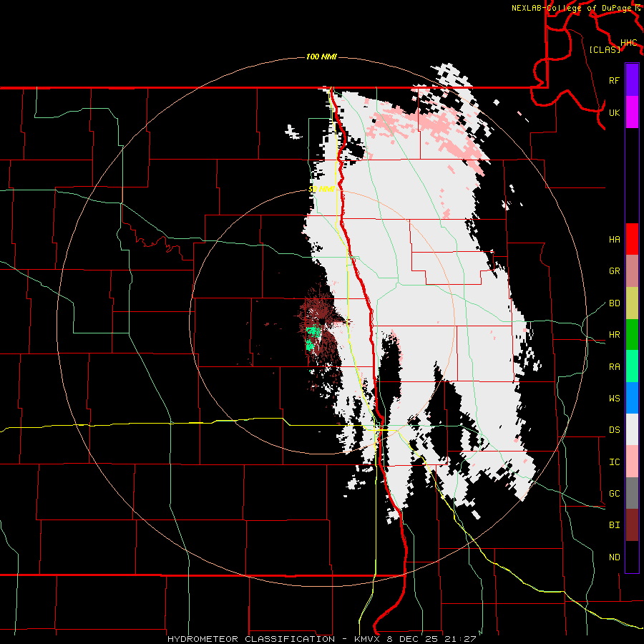Click the BI dark red legend swatch
Screen dimensions: 644x644
click(632, 525)
